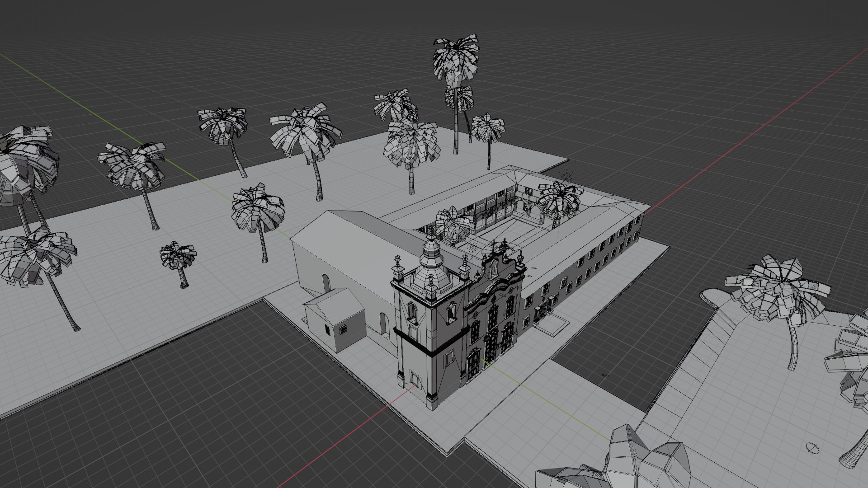Select the small circular empty on the curved plaza
This screenshot has width=868, height=488.
click(812, 448)
